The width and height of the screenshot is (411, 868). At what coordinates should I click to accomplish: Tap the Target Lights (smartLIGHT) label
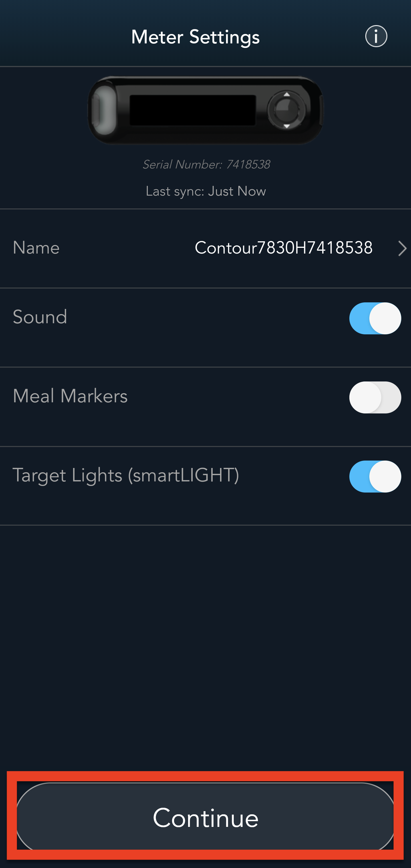(126, 475)
